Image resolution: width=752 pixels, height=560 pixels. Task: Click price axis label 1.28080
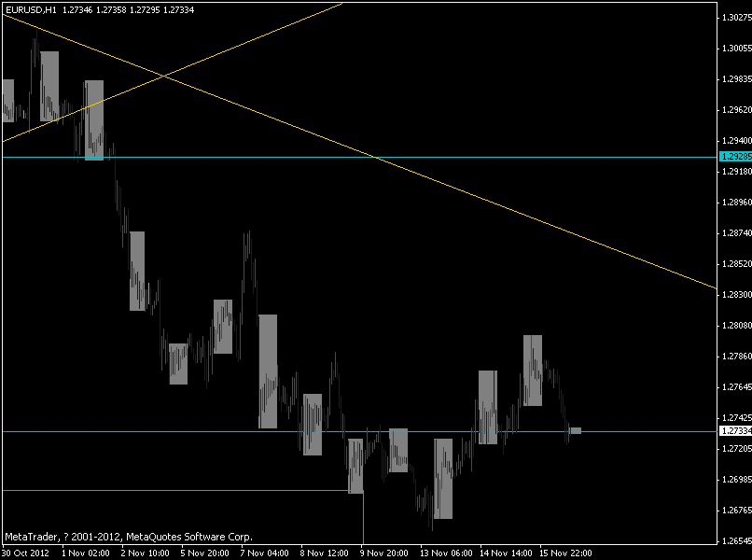737,326
